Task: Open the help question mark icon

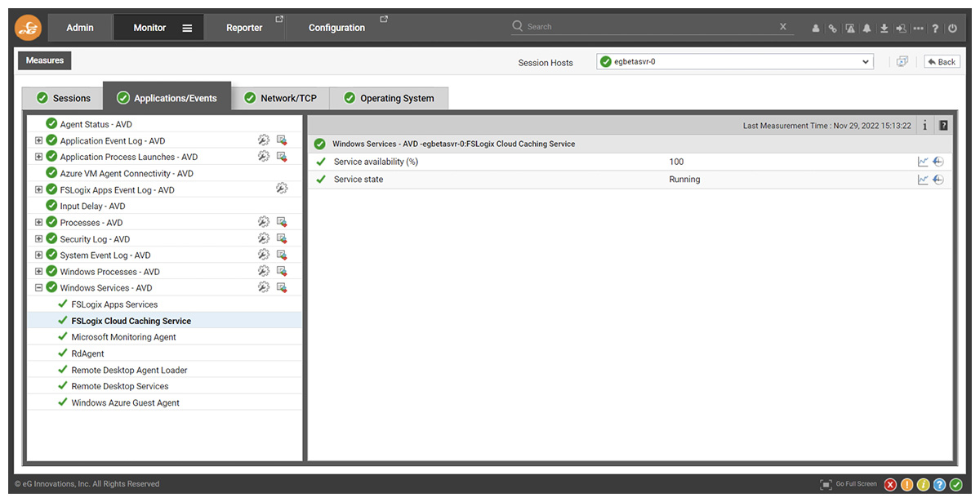Action: point(936,29)
